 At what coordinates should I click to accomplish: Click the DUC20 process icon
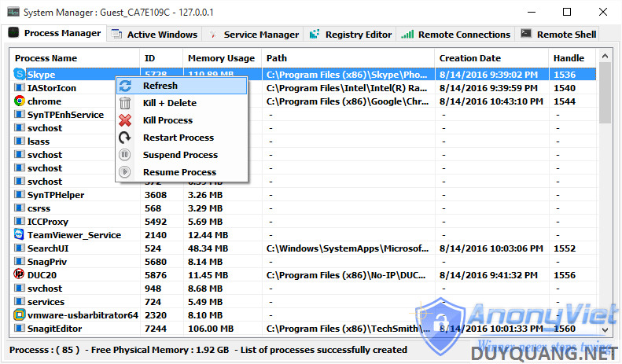point(19,274)
